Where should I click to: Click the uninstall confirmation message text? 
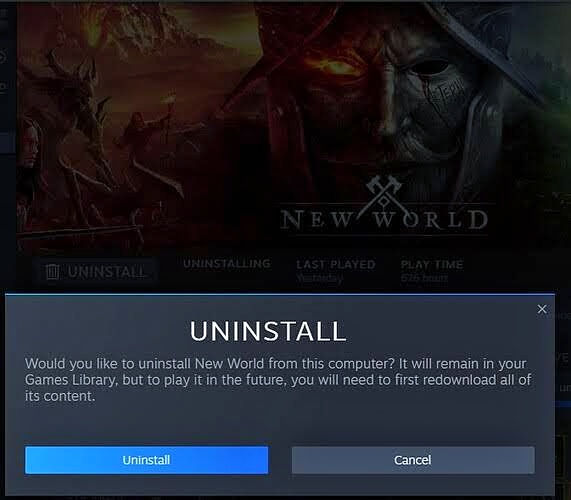278,380
